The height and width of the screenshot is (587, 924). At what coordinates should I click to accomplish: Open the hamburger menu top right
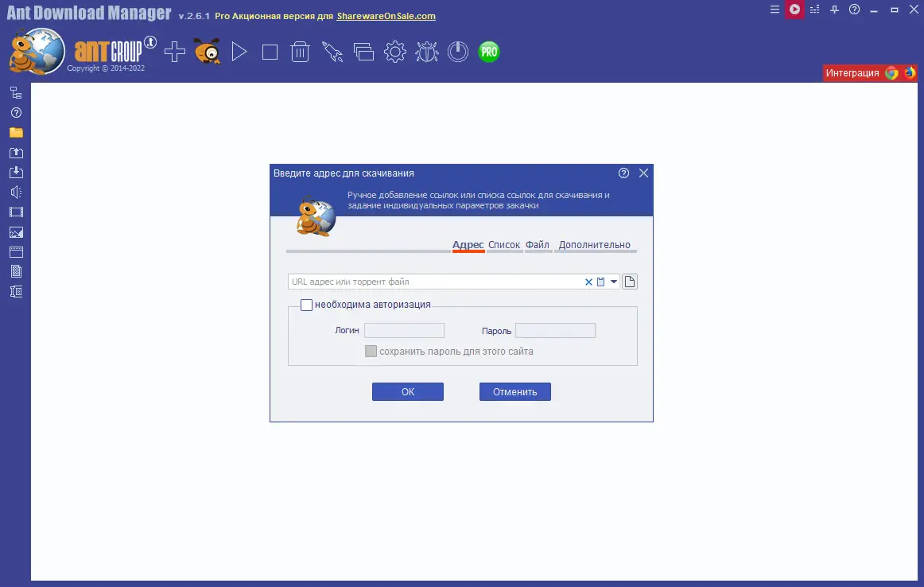click(774, 10)
